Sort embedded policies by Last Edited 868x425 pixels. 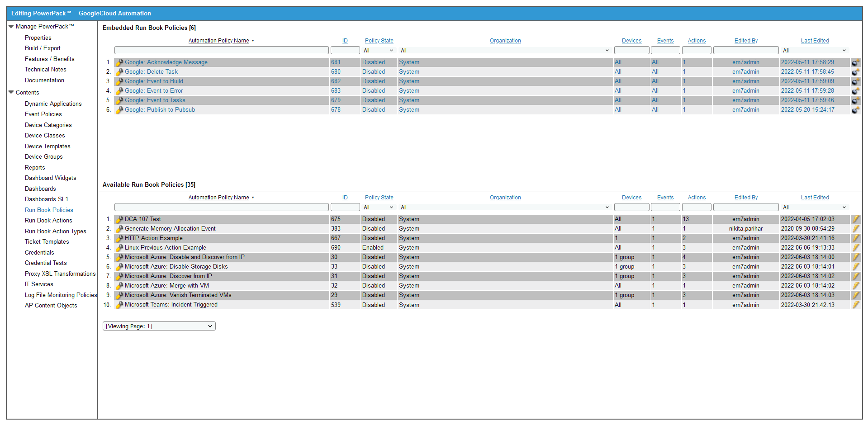tap(815, 41)
